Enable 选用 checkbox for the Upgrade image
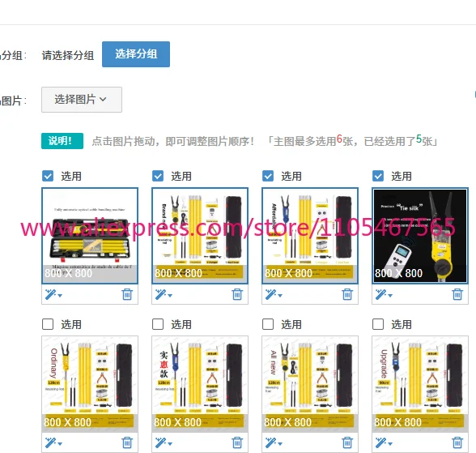This screenshot has width=476, height=453. (x=377, y=324)
